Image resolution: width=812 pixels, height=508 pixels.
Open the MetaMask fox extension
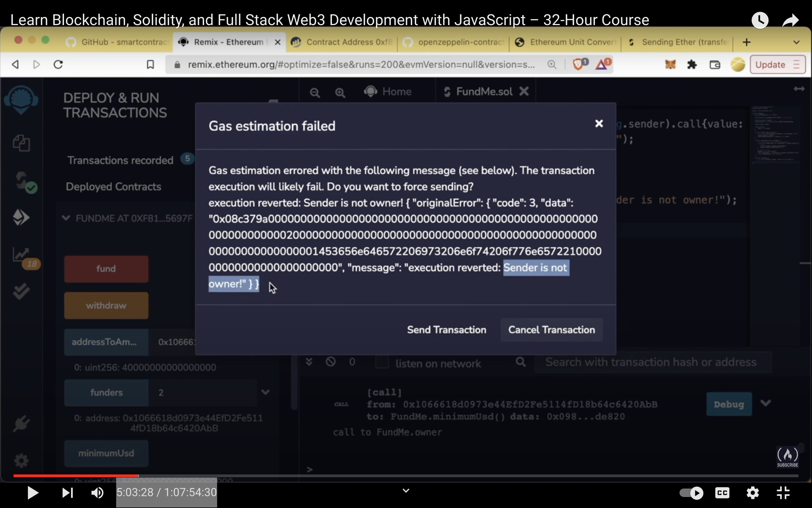tap(670, 64)
